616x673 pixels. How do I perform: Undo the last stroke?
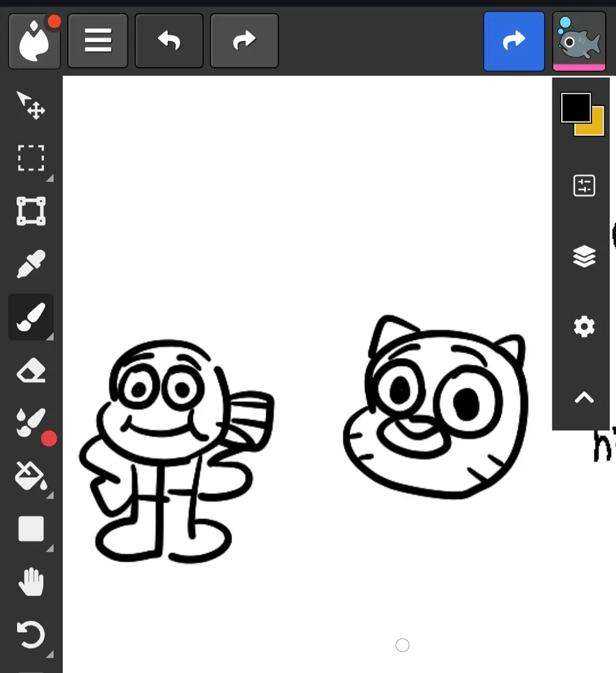tap(169, 41)
